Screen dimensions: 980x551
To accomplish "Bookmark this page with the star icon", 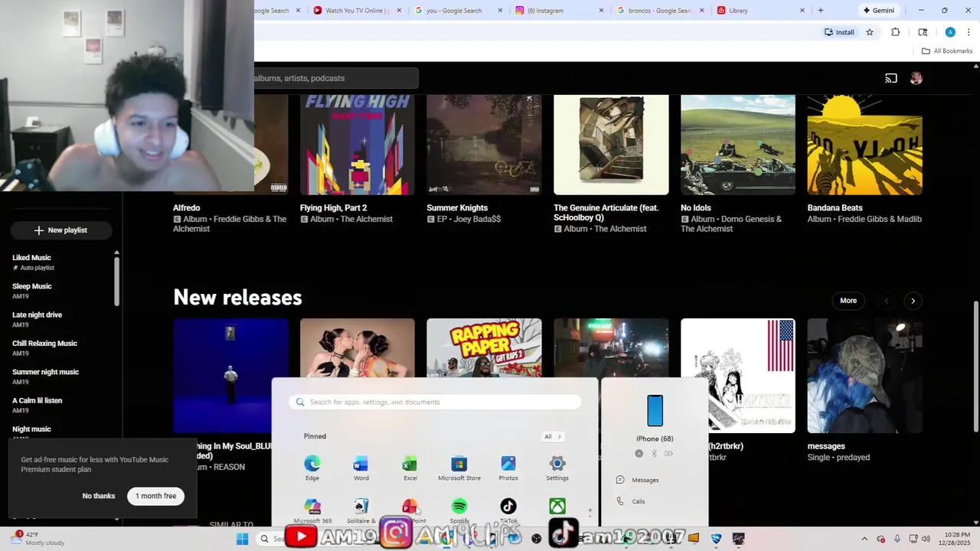I will pos(870,32).
